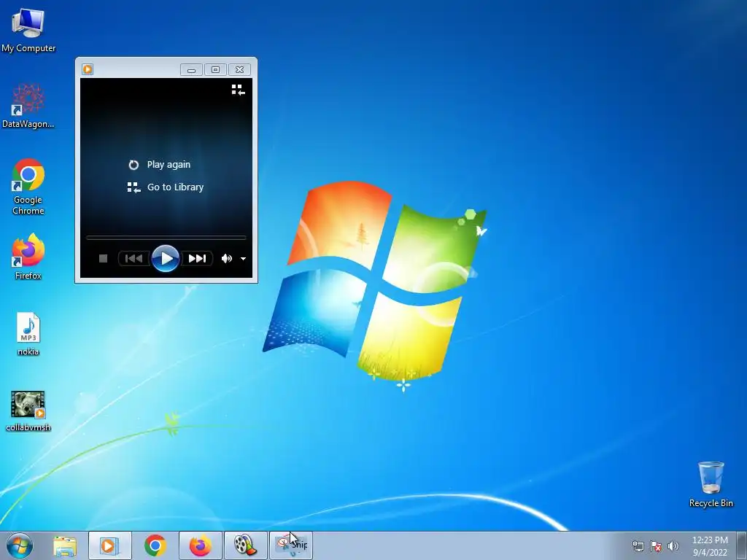The image size is (747, 560).
Task: Click the network tray icon
Action: [638, 546]
